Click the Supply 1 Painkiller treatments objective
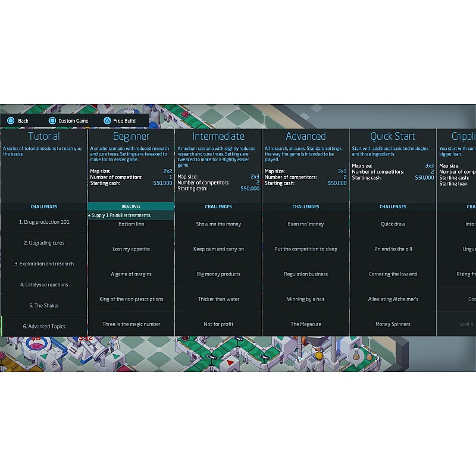The width and height of the screenshot is (476, 476). tap(121, 215)
